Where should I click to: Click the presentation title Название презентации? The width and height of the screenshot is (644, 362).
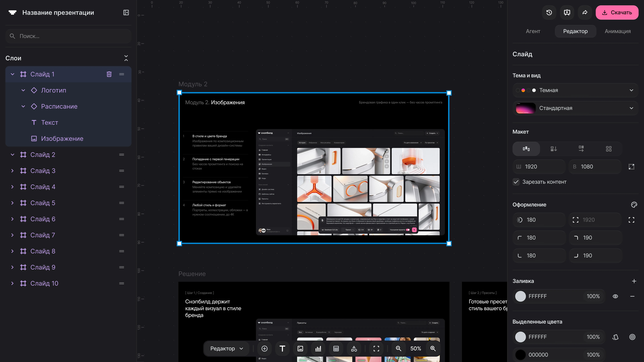tap(58, 13)
